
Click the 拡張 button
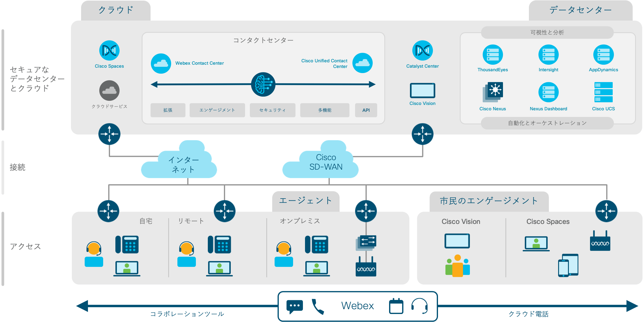pos(168,110)
